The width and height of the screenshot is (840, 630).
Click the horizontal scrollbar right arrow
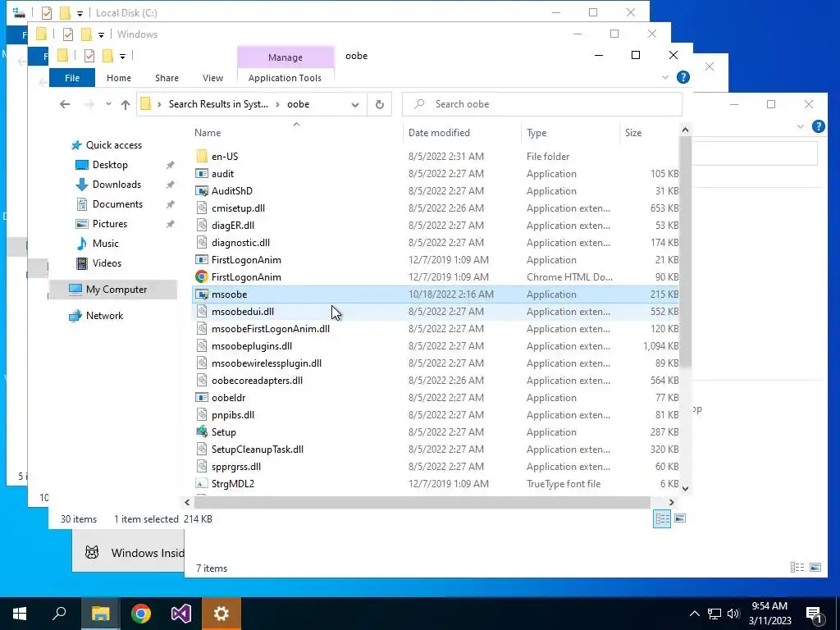[x=671, y=503]
